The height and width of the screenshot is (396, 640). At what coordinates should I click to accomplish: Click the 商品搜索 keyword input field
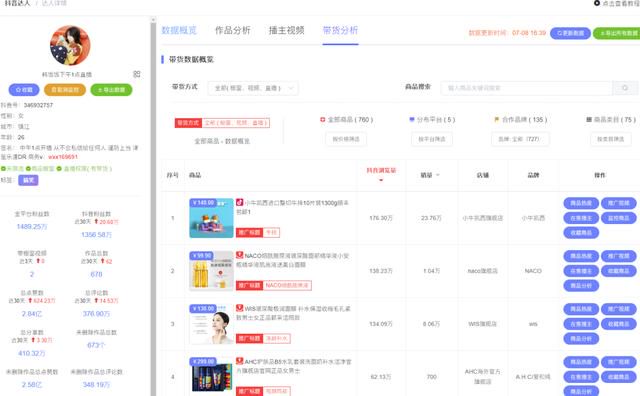[527, 88]
